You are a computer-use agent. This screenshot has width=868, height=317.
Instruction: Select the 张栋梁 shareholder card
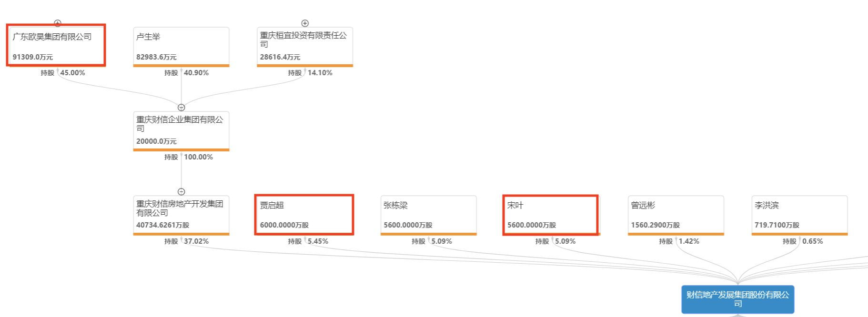(x=428, y=215)
